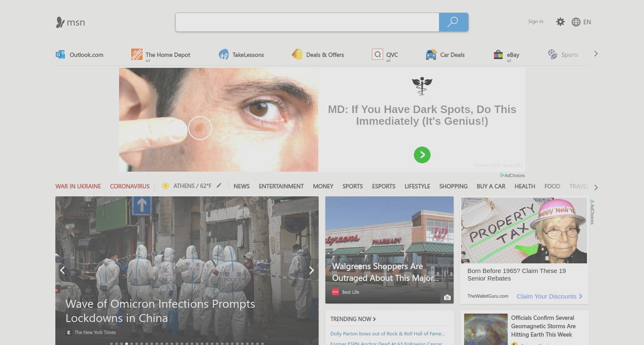This screenshot has height=345, width=644.
Task: Expand Trending Now section
Action: pyautogui.click(x=353, y=319)
